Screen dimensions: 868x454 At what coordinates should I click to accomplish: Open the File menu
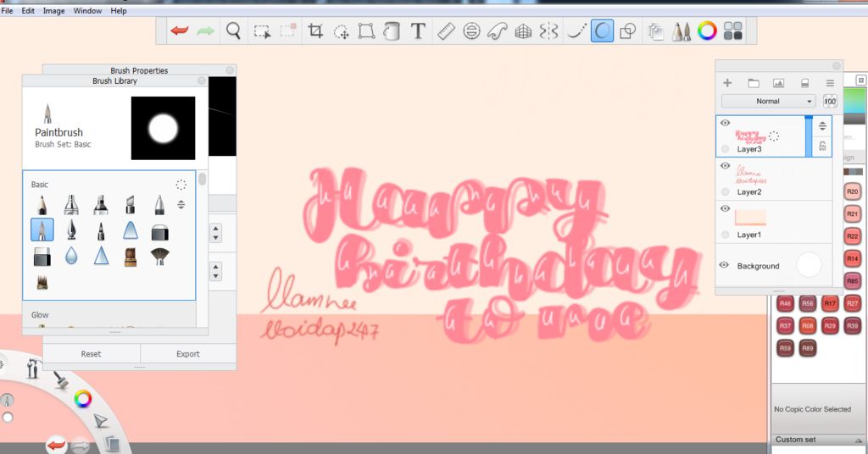click(x=7, y=10)
